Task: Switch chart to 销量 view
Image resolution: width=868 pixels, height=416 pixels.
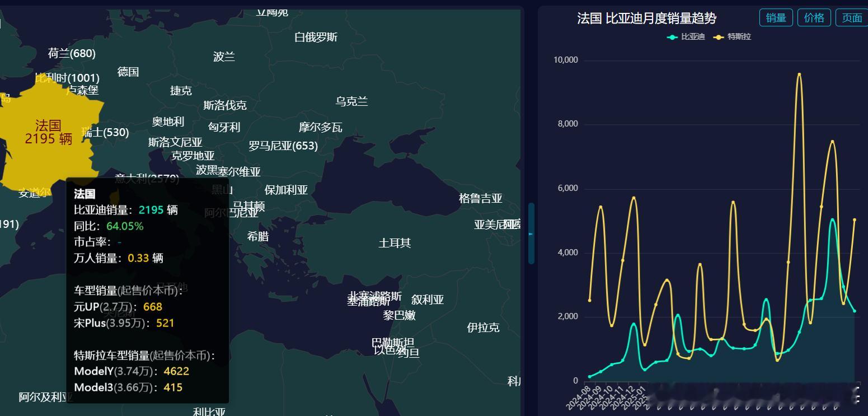Action: [x=776, y=17]
